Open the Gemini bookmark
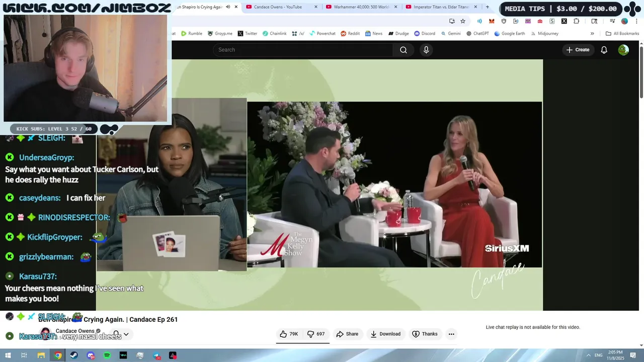The width and height of the screenshot is (644, 362). (450, 34)
